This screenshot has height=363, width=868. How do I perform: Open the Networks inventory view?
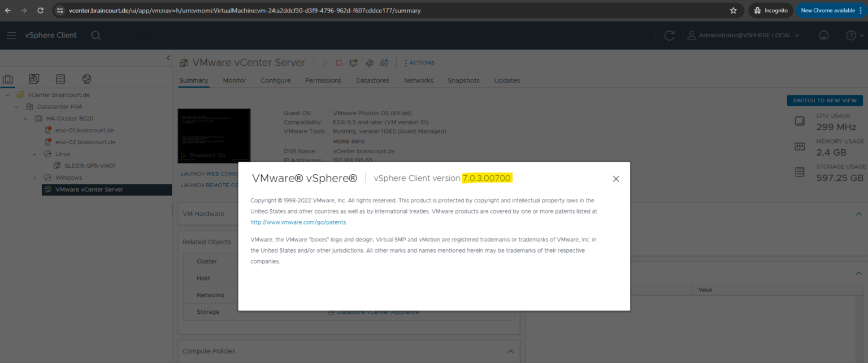[x=86, y=79]
